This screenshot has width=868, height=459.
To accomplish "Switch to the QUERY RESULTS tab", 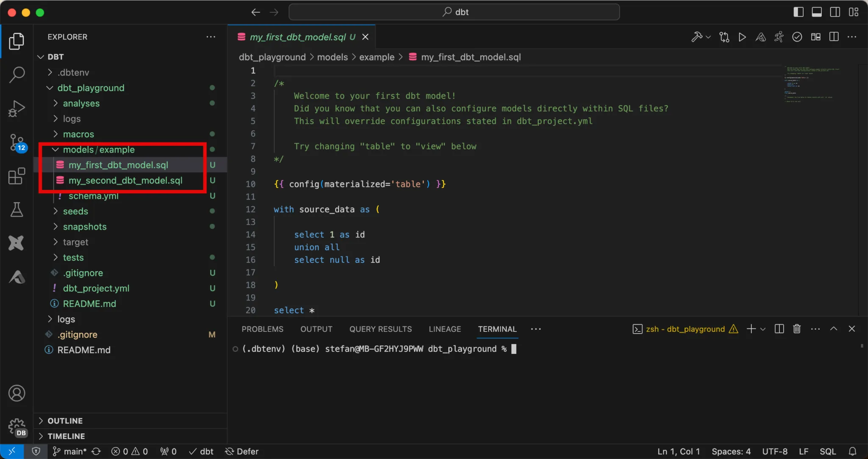I will 380,329.
